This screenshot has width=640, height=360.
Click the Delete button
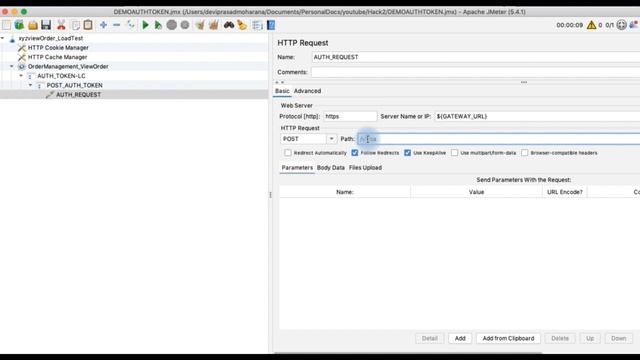pyautogui.click(x=560, y=338)
